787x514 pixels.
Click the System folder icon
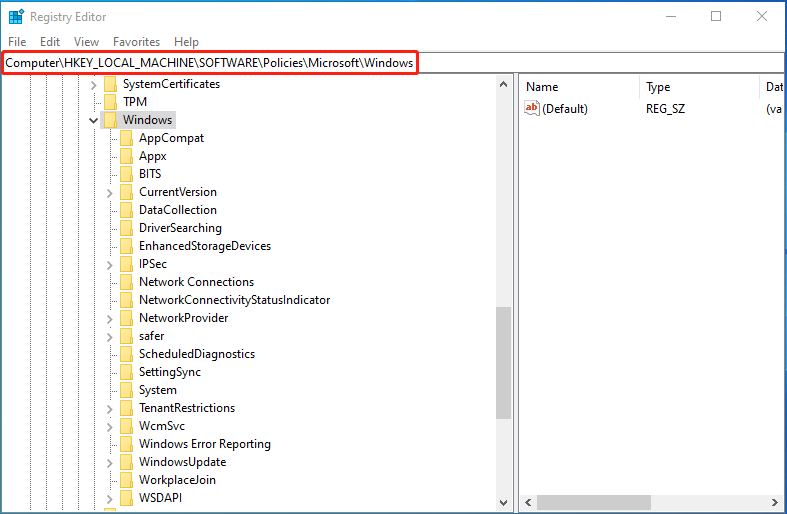point(126,390)
